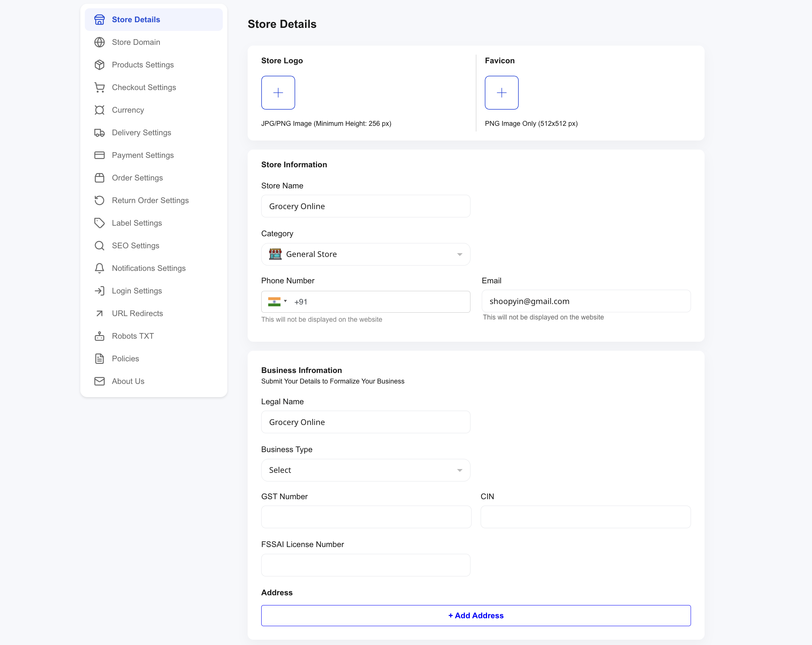Click the Label Settings tag icon

click(100, 223)
